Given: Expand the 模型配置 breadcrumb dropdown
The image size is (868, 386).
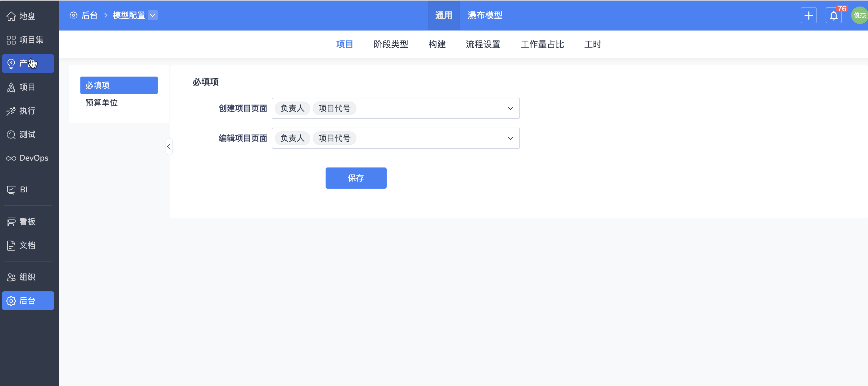Looking at the screenshot, I should 153,16.
